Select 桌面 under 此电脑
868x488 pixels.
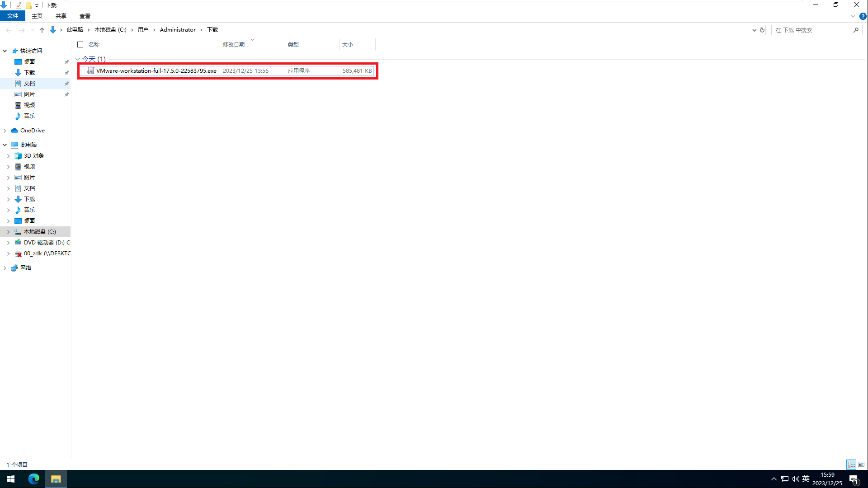point(29,221)
